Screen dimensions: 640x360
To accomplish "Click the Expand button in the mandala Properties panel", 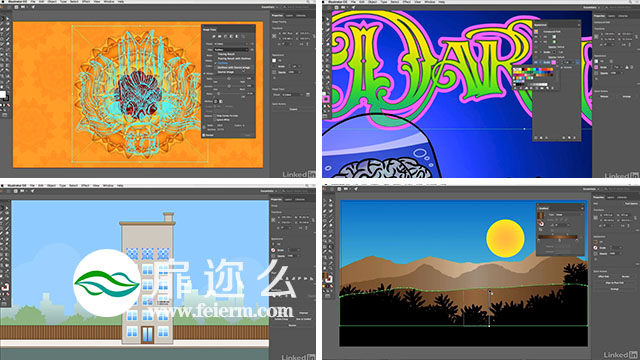I will coord(293,109).
